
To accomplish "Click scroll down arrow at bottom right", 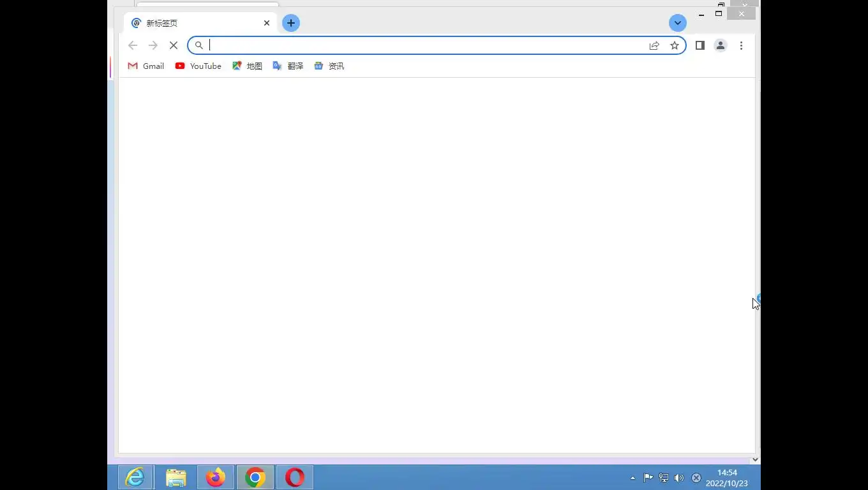I will [755, 459].
